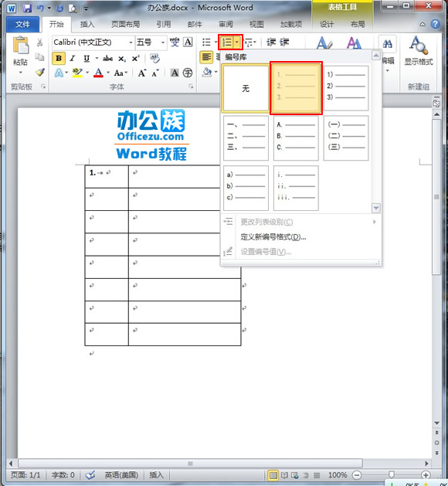The image size is (448, 486).
Task: Click the shading paint bucket icon
Action: [x=207, y=72]
